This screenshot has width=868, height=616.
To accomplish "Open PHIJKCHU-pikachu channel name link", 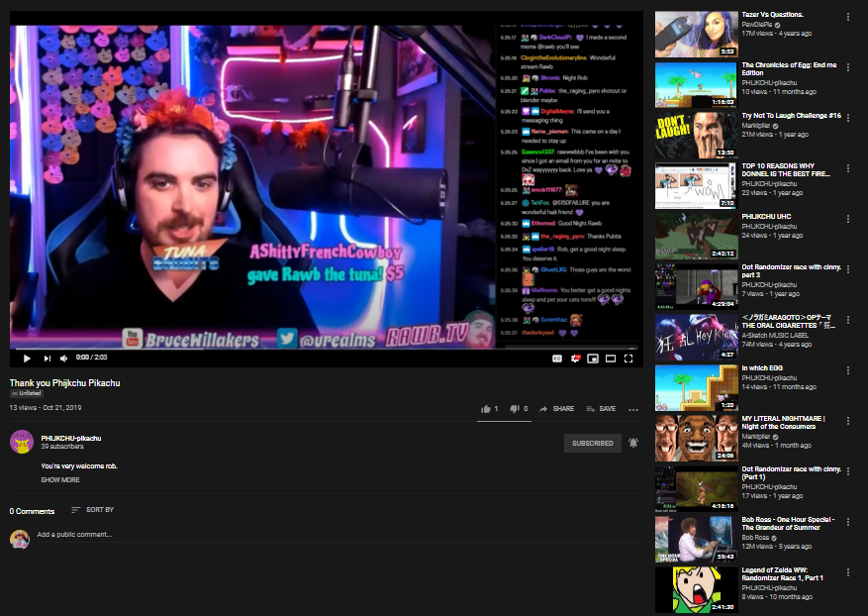I will [x=71, y=438].
